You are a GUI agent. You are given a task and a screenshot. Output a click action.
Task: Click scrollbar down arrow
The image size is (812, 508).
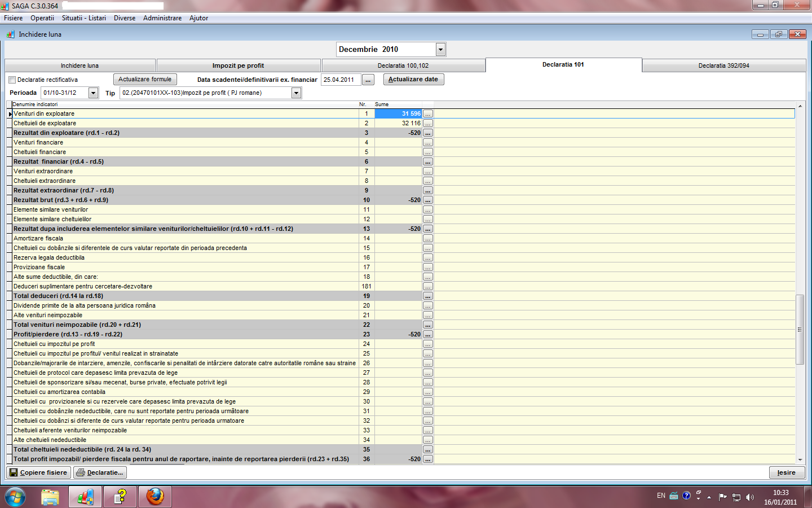(x=800, y=460)
